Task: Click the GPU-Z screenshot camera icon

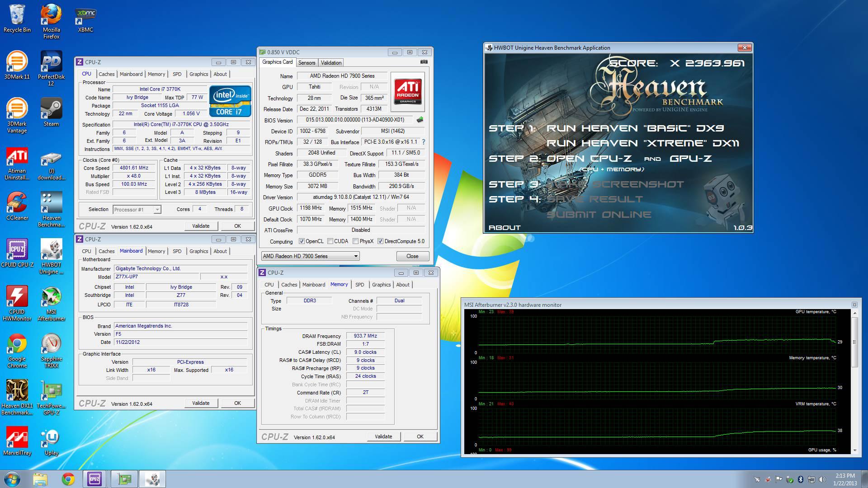Action: coord(424,62)
